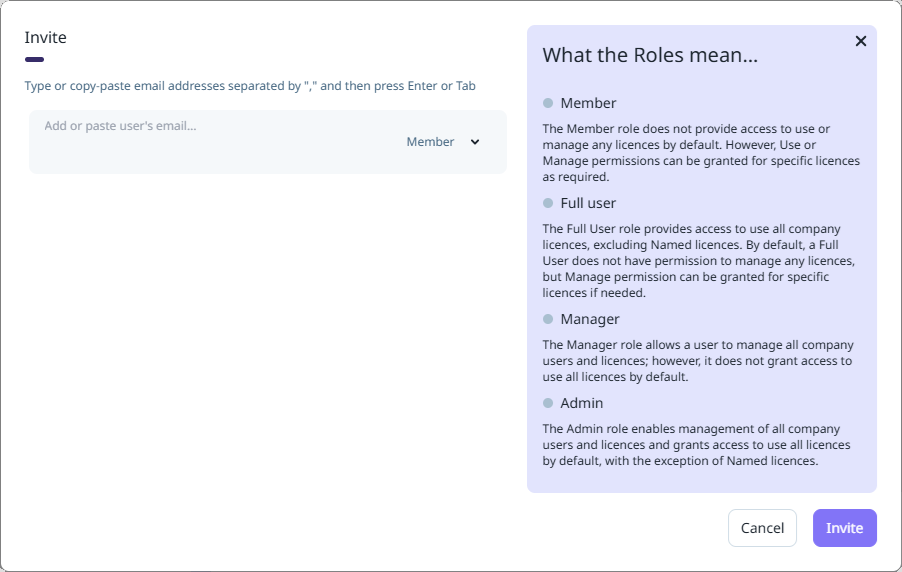Click the Full User role description paragraph
902x572 pixels.
[698, 261]
